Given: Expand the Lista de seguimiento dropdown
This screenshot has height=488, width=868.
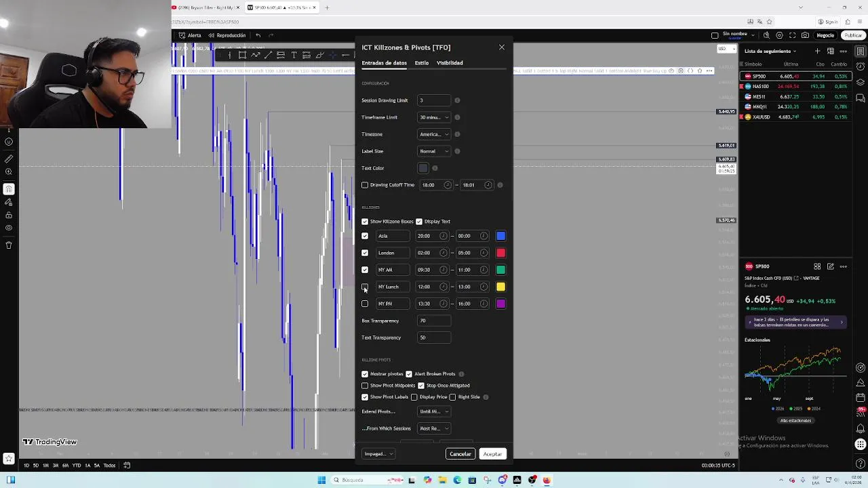Looking at the screenshot, I should [770, 52].
